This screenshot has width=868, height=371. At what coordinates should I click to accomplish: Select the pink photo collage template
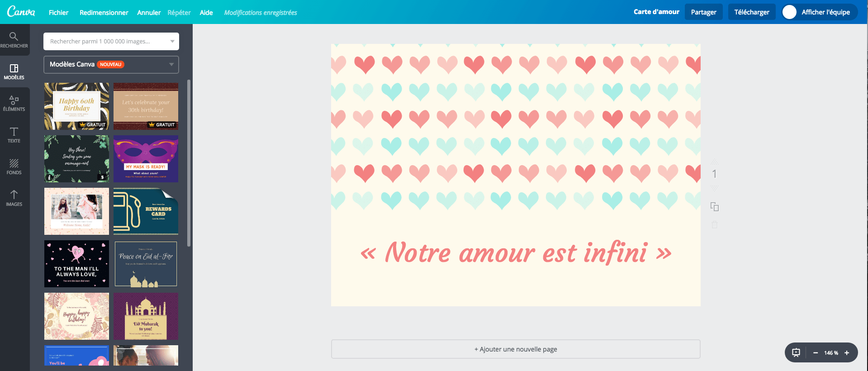tap(77, 211)
